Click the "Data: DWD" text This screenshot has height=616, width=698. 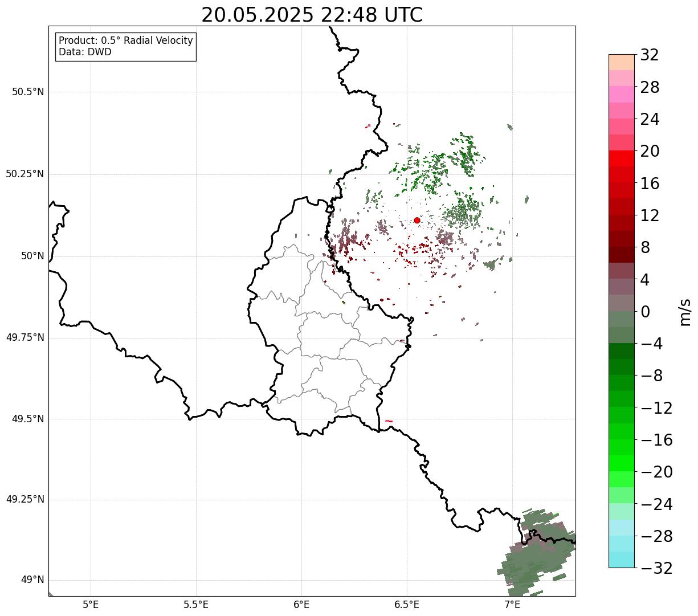click(x=85, y=52)
